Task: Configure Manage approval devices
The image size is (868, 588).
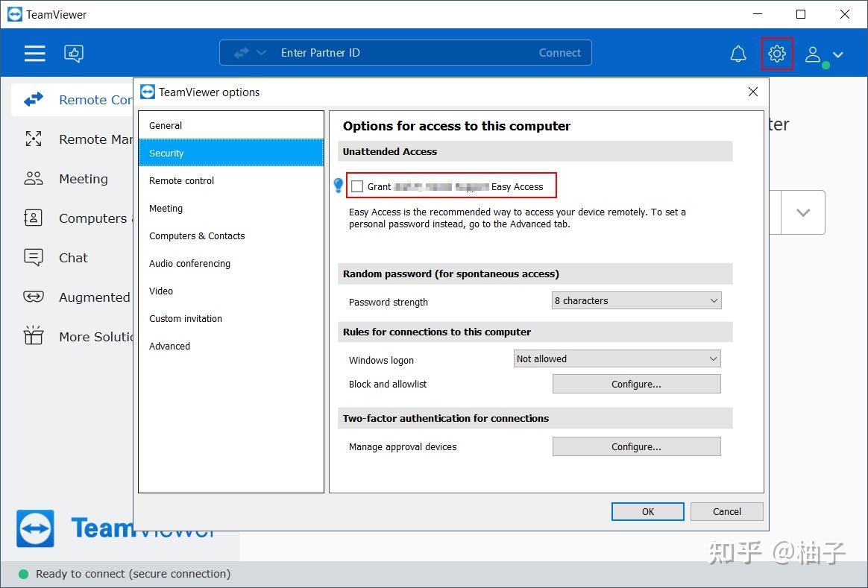Action: [x=636, y=446]
